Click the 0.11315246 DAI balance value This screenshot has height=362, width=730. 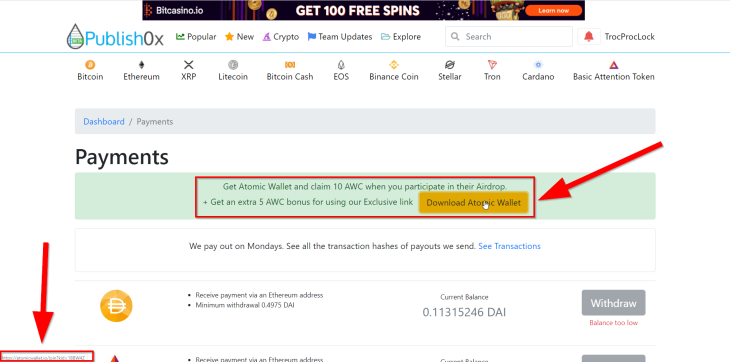464,312
